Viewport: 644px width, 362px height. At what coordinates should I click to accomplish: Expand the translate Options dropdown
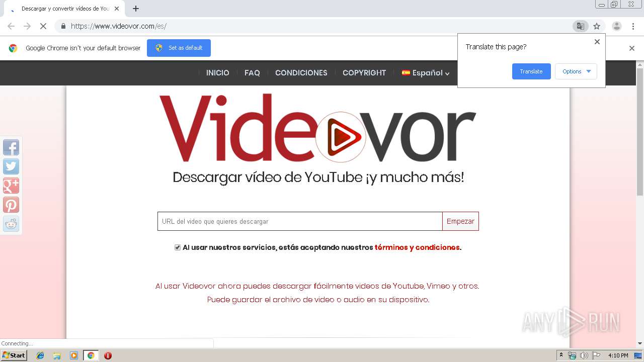click(576, 71)
